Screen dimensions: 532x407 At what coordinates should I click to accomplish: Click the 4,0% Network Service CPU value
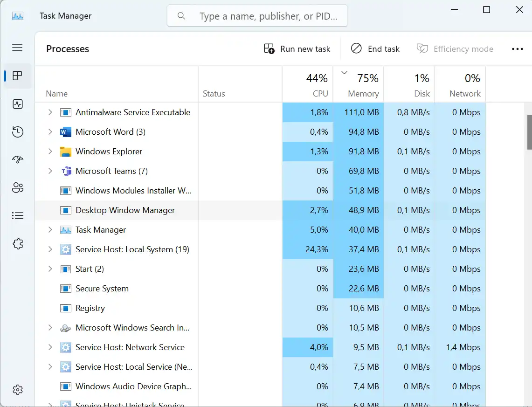pos(319,348)
